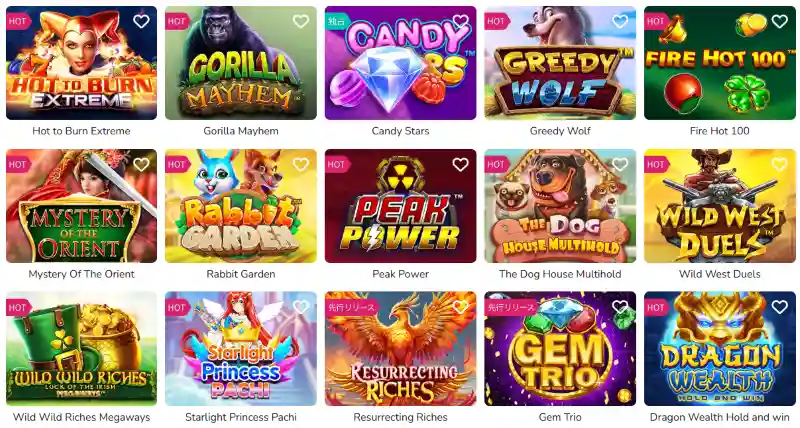Click the Greedy Wolf title link
800x428 pixels.
pyautogui.click(x=560, y=131)
